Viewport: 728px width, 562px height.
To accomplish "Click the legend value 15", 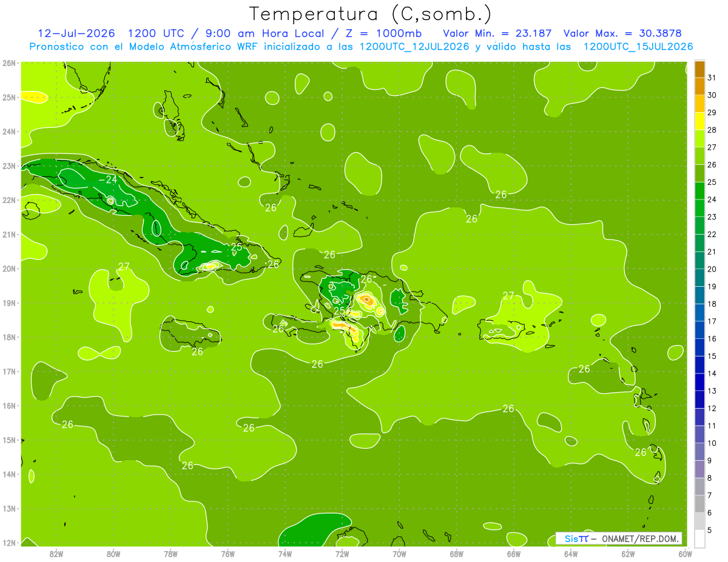I will [x=712, y=356].
